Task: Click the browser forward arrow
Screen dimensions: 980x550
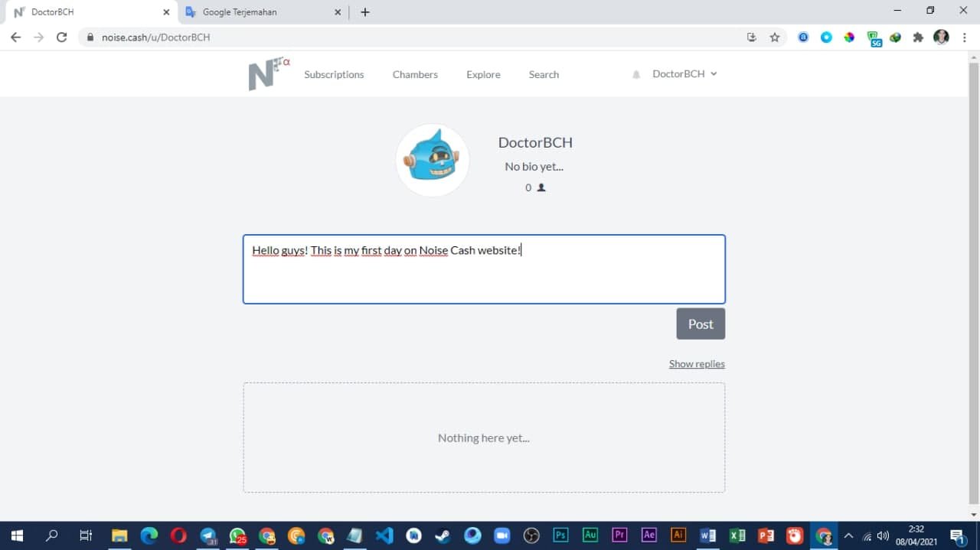Action: coord(38,37)
